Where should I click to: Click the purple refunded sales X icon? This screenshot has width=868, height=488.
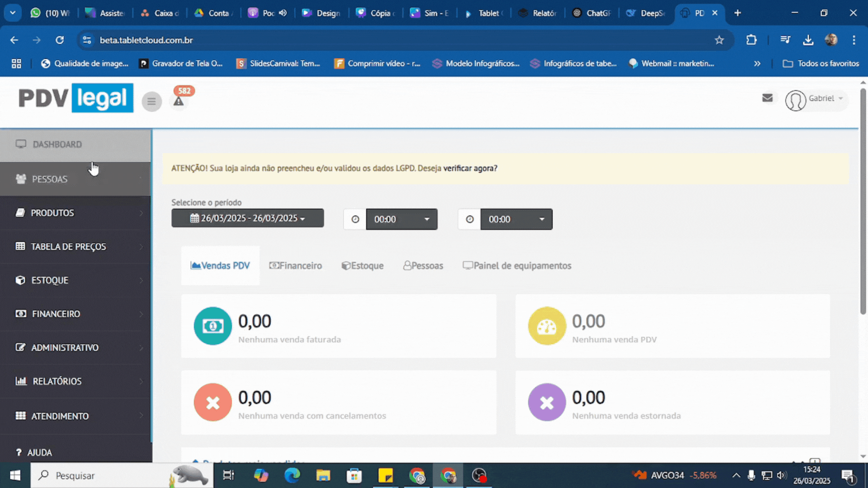coord(547,402)
